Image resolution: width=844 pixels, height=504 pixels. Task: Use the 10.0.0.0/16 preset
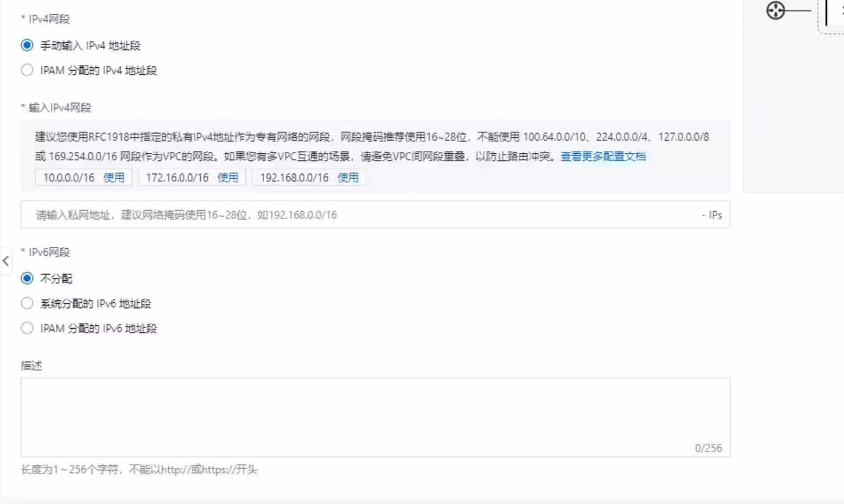pos(114,178)
